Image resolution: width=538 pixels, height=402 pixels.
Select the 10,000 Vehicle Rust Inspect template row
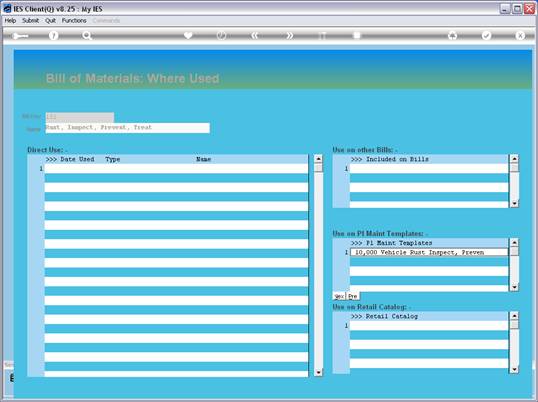coord(429,252)
